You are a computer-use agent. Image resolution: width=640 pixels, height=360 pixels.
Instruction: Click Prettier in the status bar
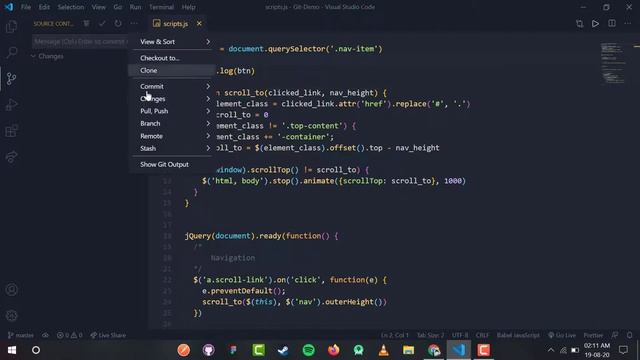593,335
